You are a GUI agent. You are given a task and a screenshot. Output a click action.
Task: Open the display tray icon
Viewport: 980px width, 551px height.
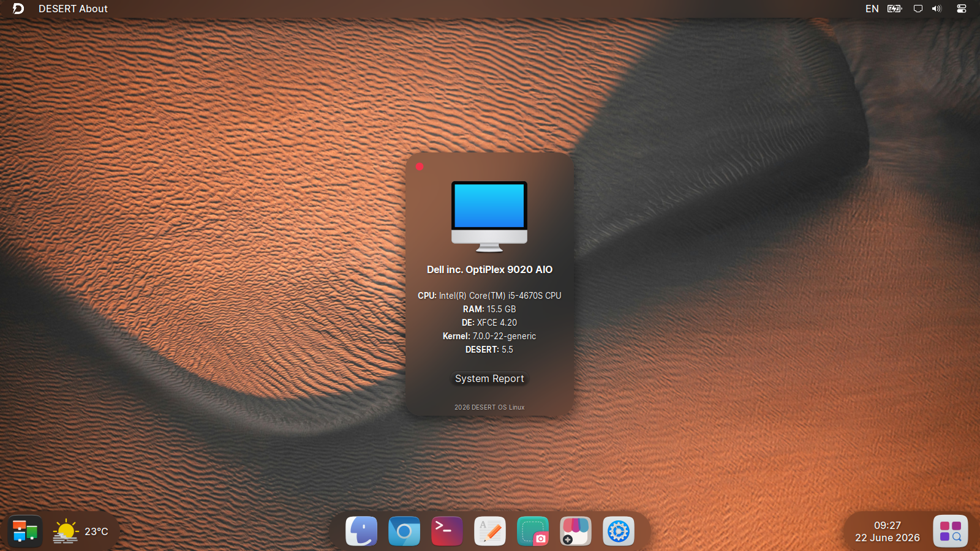pyautogui.click(x=918, y=9)
